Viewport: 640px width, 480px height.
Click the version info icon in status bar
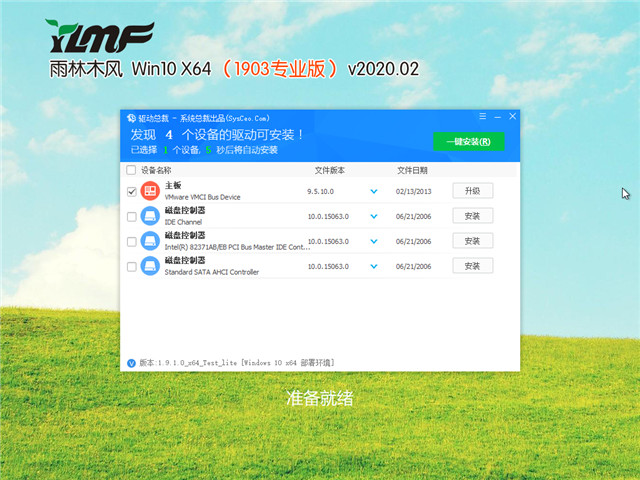(x=132, y=362)
